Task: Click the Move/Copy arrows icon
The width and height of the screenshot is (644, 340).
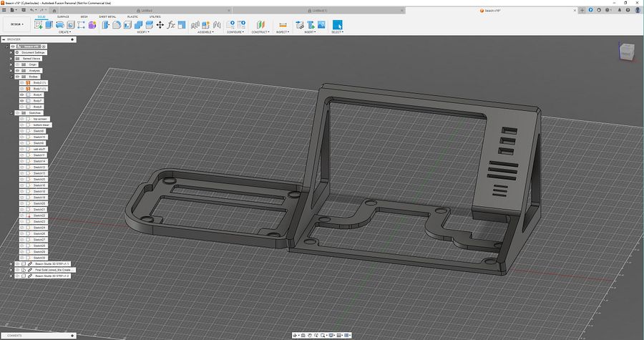Action: (160, 25)
